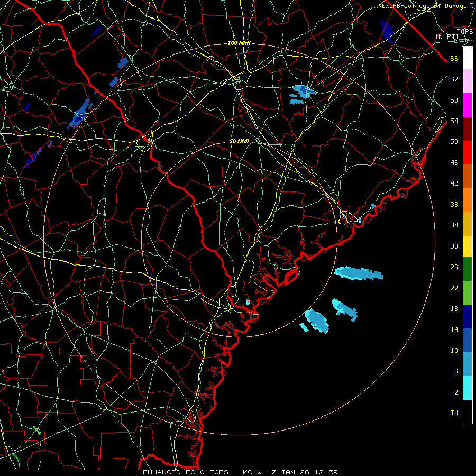Click the 'ENHANCED ECHO TOPS' title text
The width and height of the screenshot is (476, 476).
pyautogui.click(x=186, y=472)
